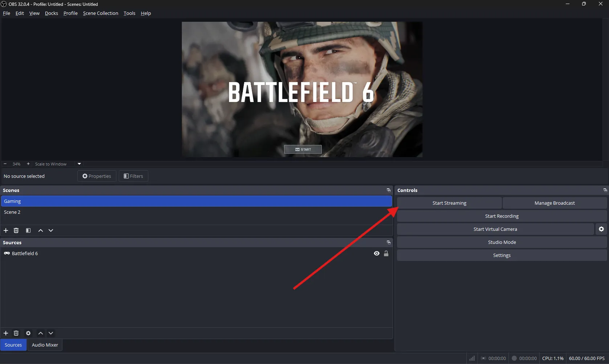Click Start Streaming
This screenshot has width=609, height=364.
(449, 203)
